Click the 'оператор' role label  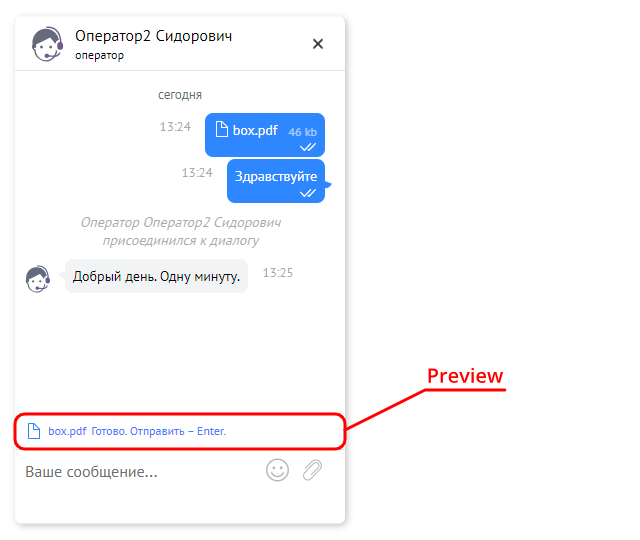[99, 55]
